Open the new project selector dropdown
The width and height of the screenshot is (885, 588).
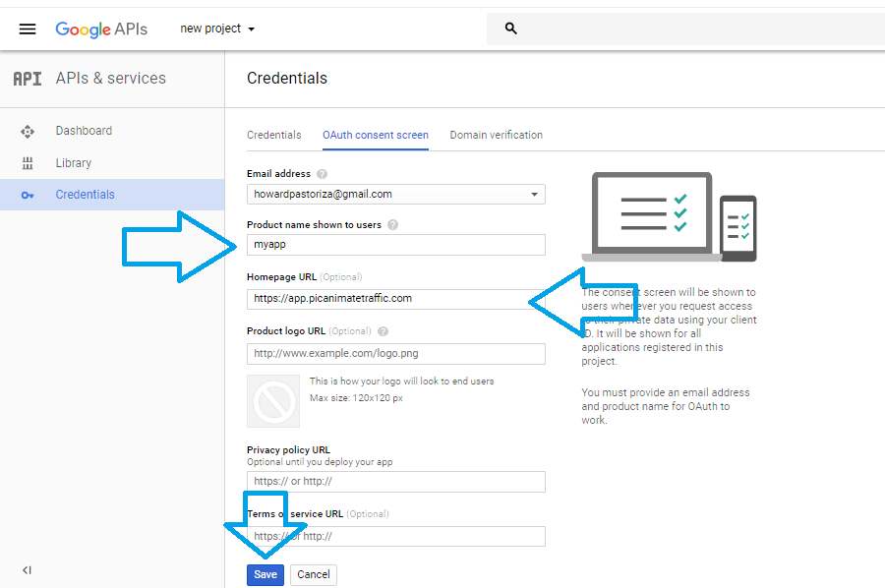217,29
